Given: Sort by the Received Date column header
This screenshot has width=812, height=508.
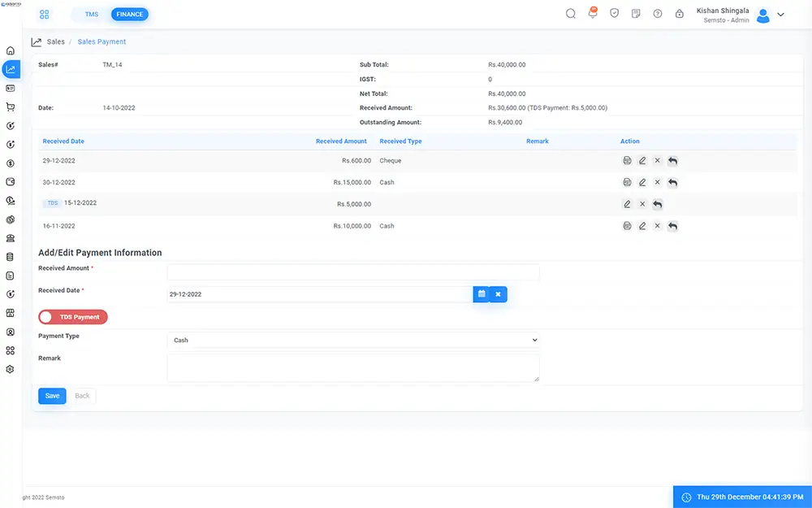Looking at the screenshot, I should pyautogui.click(x=63, y=141).
